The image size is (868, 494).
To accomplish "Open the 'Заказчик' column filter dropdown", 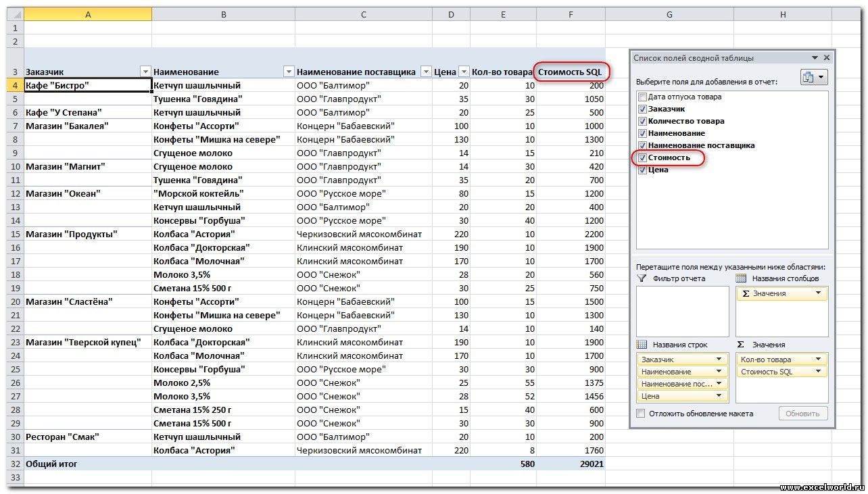I will (x=145, y=72).
